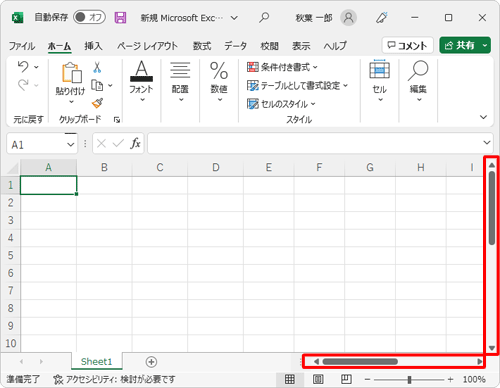
Task: Click inside the formula bar input
Action: coord(315,143)
